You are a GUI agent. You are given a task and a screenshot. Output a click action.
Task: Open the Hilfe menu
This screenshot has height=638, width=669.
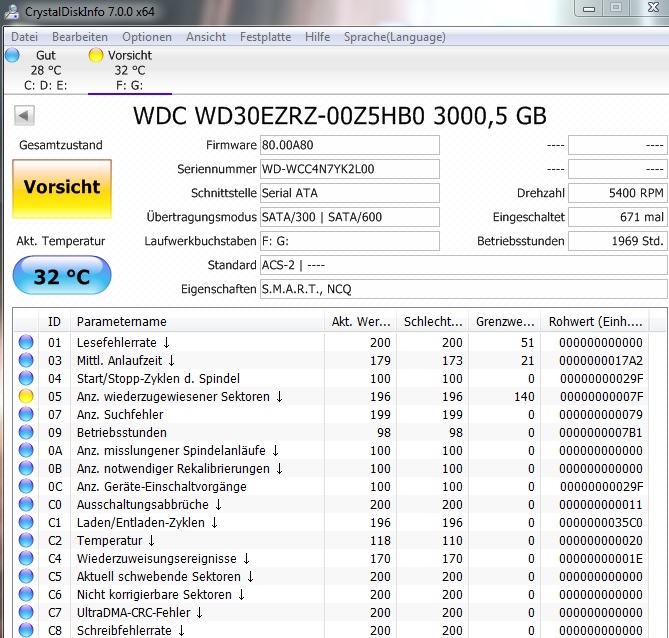click(x=317, y=37)
